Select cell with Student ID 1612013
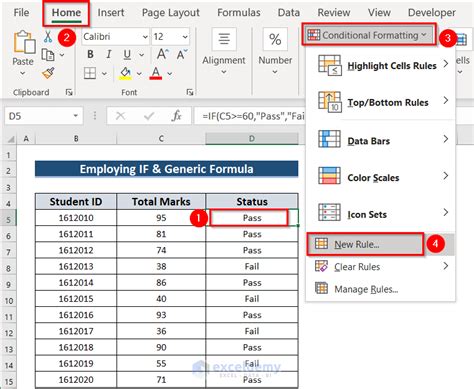Image resolution: width=474 pixels, height=389 pixels. (76, 266)
